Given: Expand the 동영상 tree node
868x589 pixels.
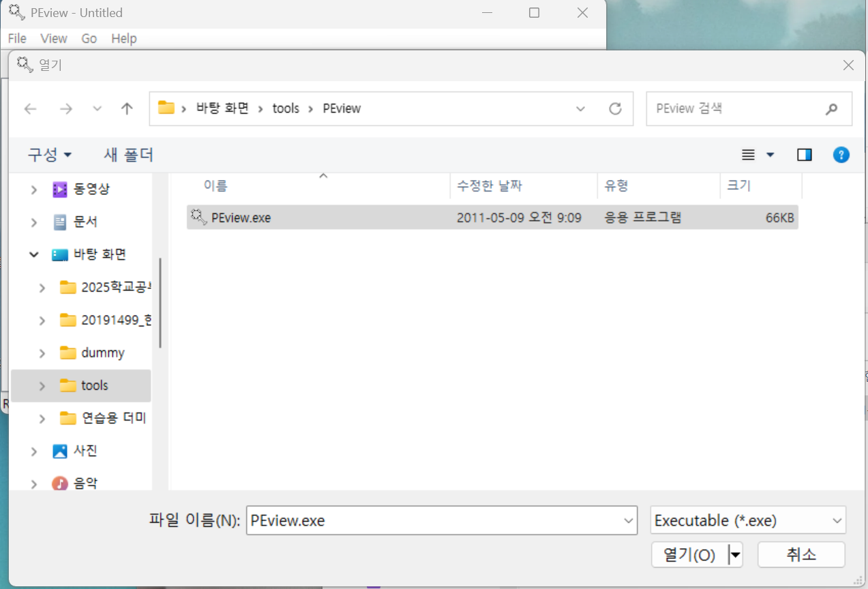Looking at the screenshot, I should (x=34, y=190).
